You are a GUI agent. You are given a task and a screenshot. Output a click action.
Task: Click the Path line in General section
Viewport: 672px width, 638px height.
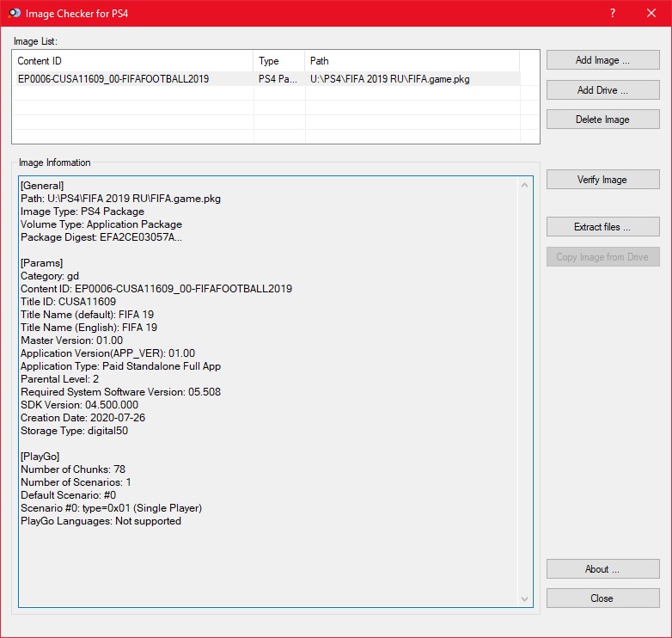[x=120, y=199]
